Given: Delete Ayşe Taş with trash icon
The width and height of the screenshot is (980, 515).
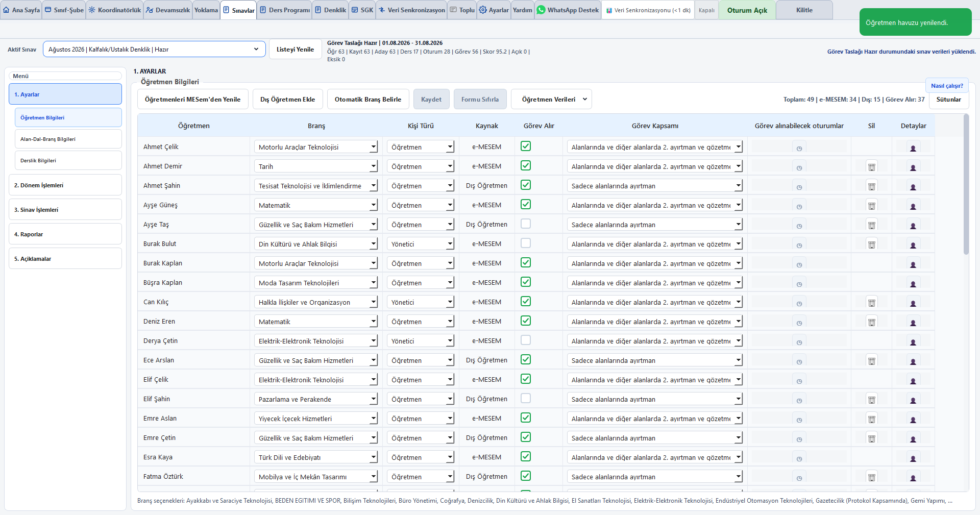Looking at the screenshot, I should pyautogui.click(x=872, y=225).
